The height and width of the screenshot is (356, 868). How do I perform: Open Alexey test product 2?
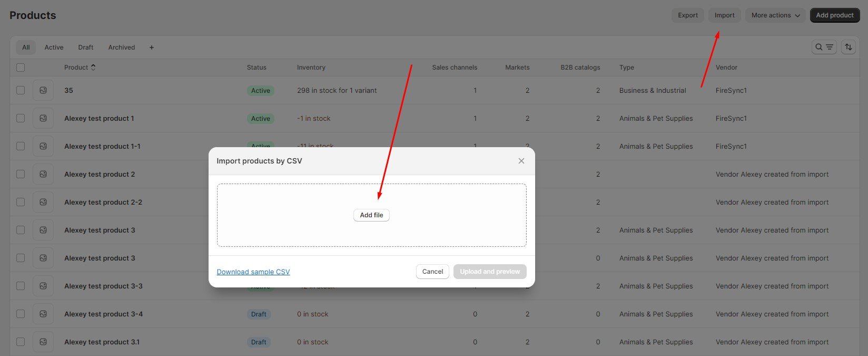coord(100,174)
